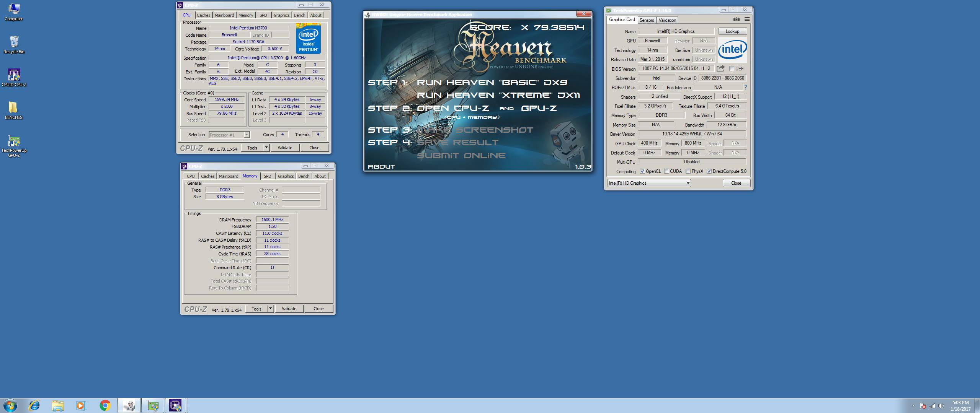The image size is (980, 413).
Task: Click Close in top CPU-Z window
Action: [314, 148]
